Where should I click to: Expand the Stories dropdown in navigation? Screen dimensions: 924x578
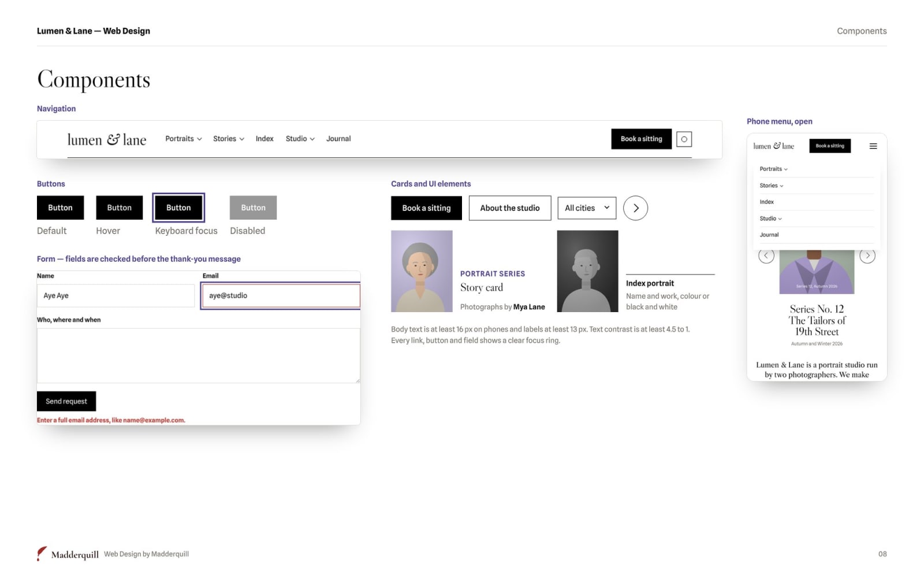pyautogui.click(x=229, y=139)
